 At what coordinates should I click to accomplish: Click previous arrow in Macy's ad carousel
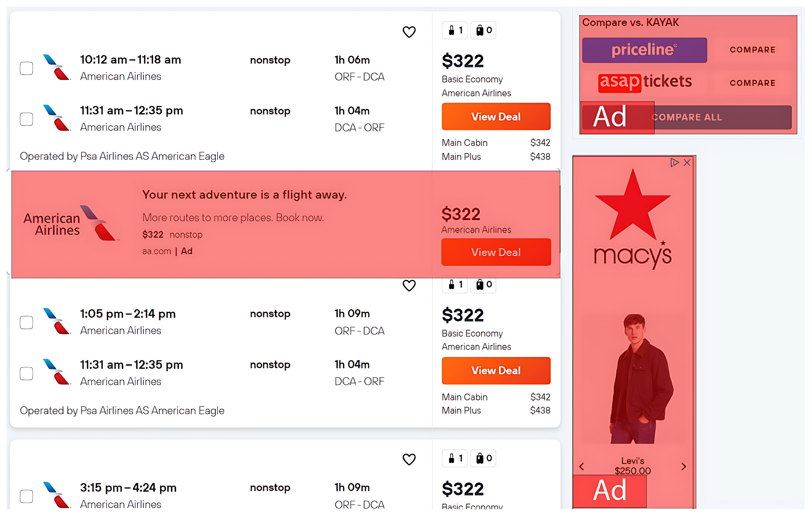(582, 466)
